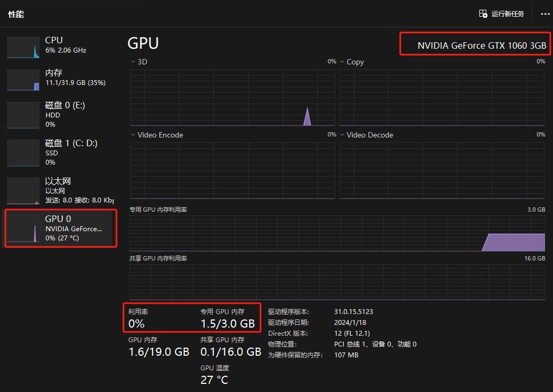The image size is (553, 392).
Task: Click the 3.0 GB graph maximum label
Action: (536, 210)
